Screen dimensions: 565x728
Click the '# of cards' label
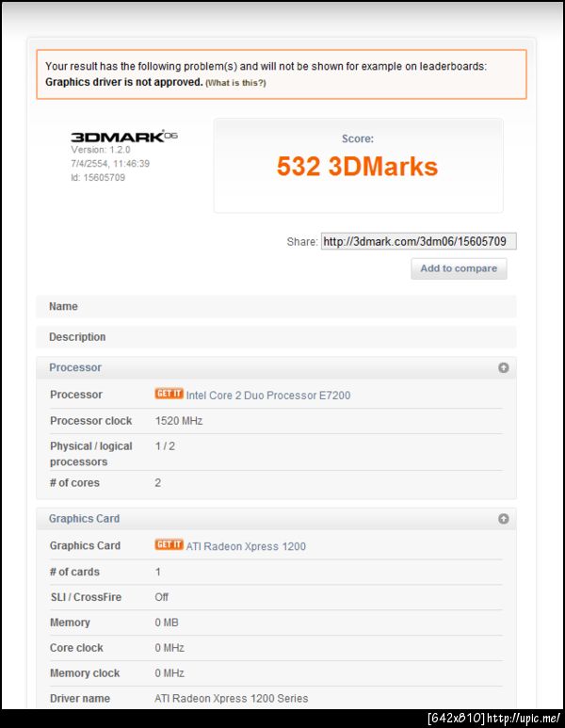coord(74,572)
